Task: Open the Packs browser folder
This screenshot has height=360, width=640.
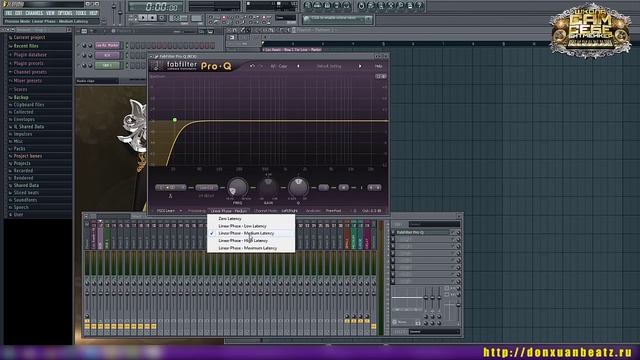Action: coord(19,149)
